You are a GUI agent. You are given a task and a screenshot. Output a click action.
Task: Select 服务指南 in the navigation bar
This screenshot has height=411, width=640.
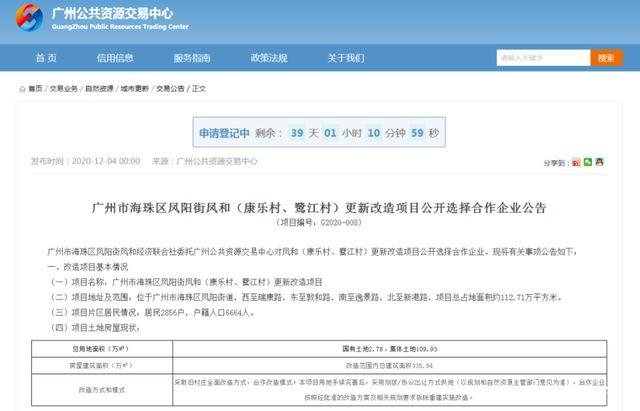click(x=191, y=58)
